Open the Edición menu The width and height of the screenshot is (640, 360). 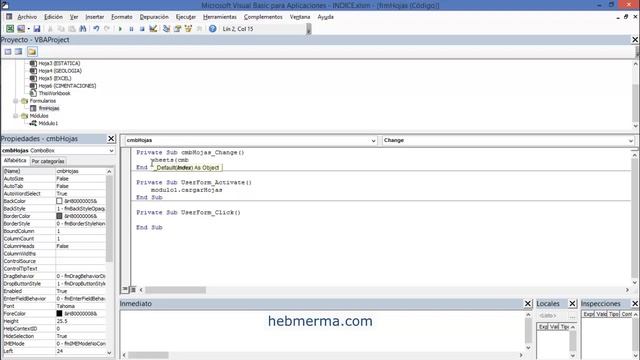click(53, 17)
